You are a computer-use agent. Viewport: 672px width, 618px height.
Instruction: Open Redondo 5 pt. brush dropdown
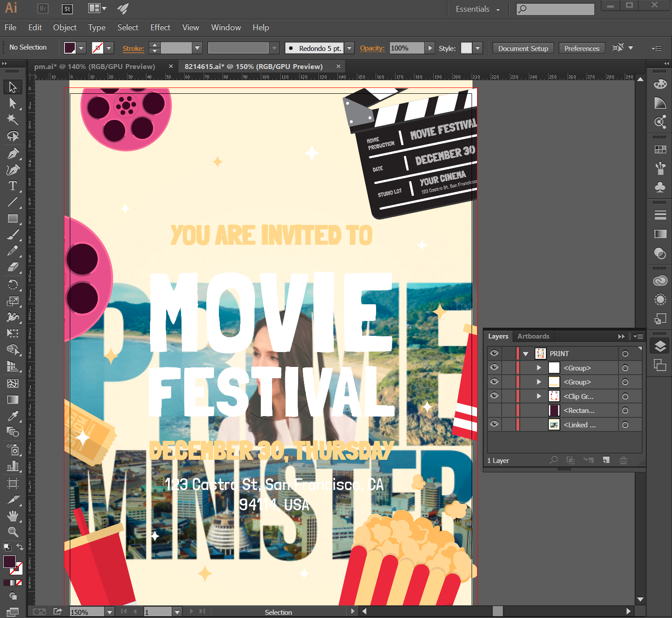pos(350,48)
